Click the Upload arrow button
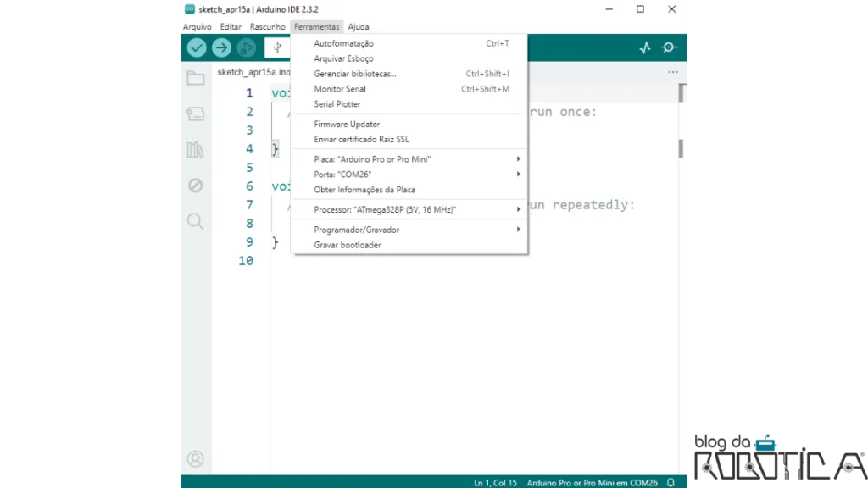The height and width of the screenshot is (488, 868). point(221,47)
